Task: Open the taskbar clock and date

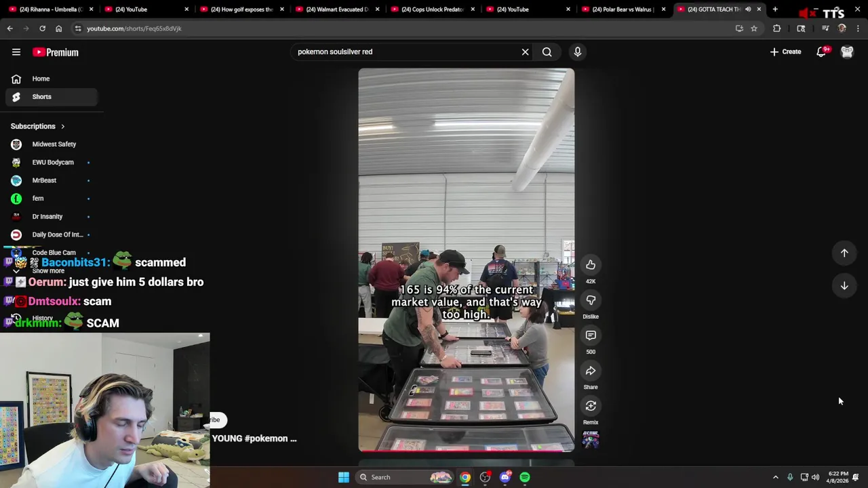Action: point(837,477)
